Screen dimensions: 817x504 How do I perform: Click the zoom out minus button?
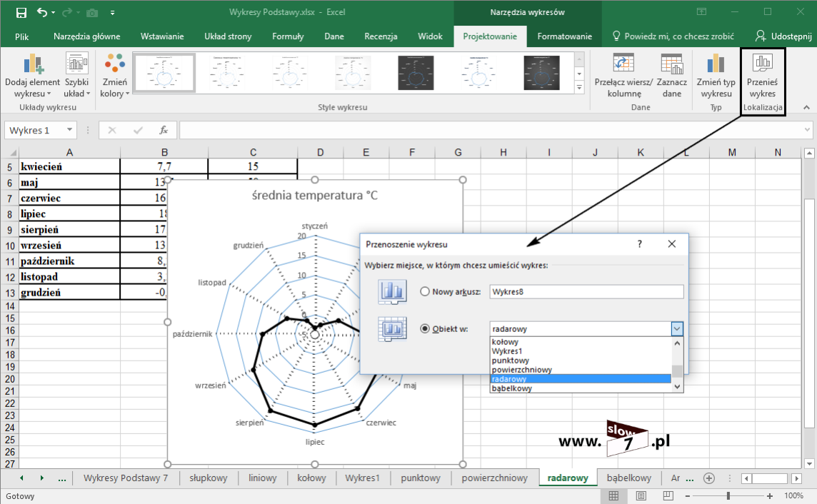[688, 496]
